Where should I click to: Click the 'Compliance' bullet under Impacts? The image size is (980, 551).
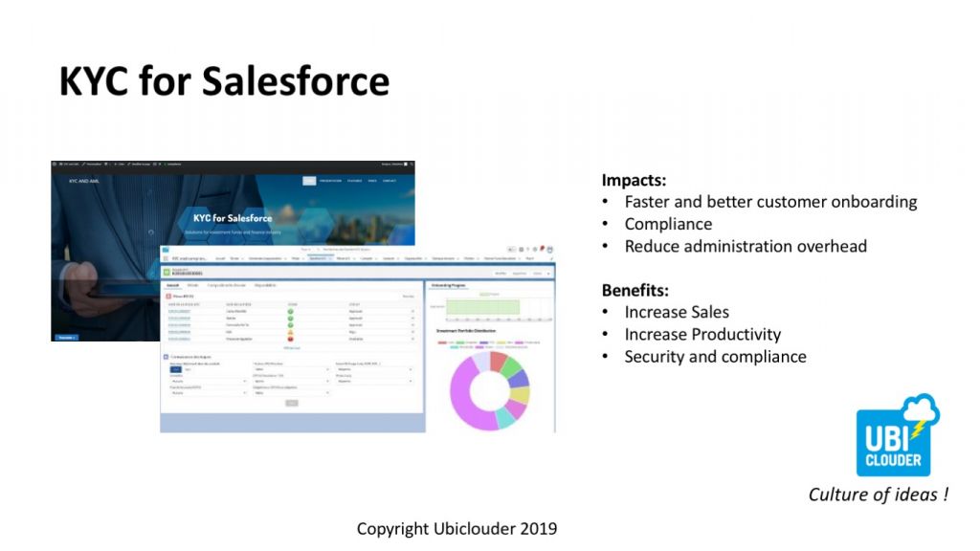click(x=668, y=224)
